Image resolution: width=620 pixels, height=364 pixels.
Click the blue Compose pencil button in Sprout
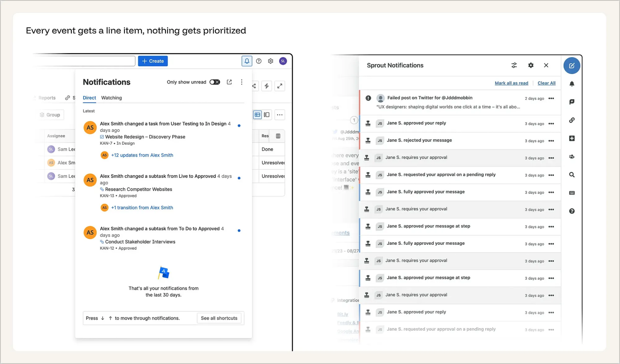tap(572, 66)
